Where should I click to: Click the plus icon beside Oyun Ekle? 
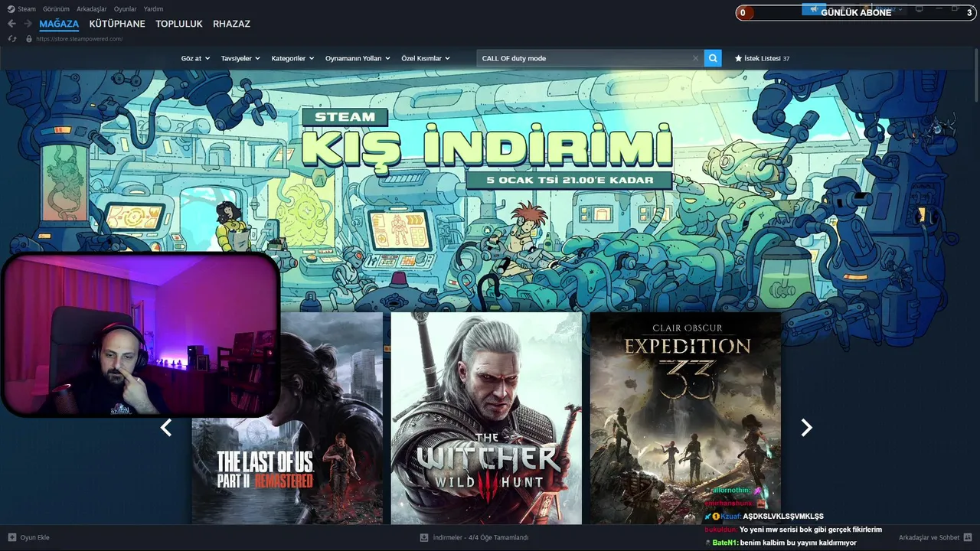pyautogui.click(x=11, y=537)
